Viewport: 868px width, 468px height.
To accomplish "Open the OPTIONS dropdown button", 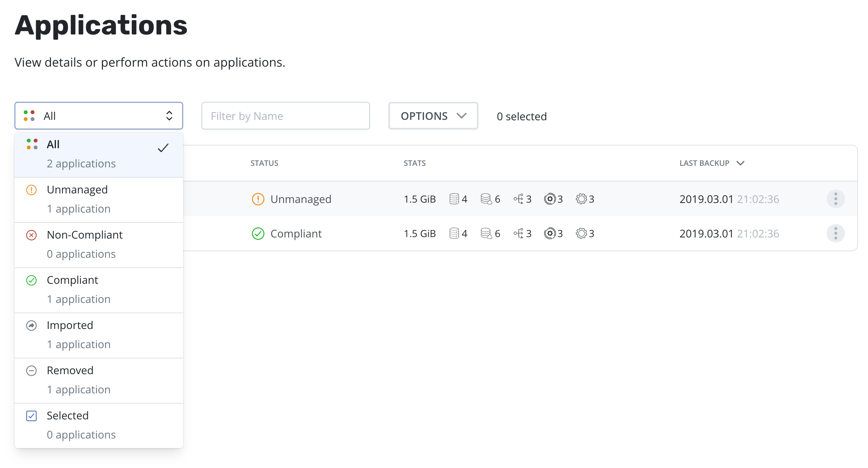I will (x=433, y=116).
